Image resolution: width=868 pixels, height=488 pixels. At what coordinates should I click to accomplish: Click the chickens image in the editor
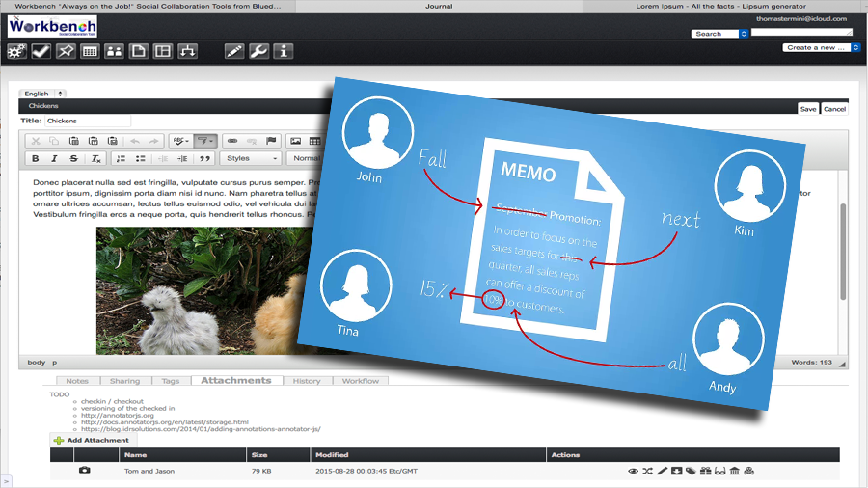[x=204, y=290]
